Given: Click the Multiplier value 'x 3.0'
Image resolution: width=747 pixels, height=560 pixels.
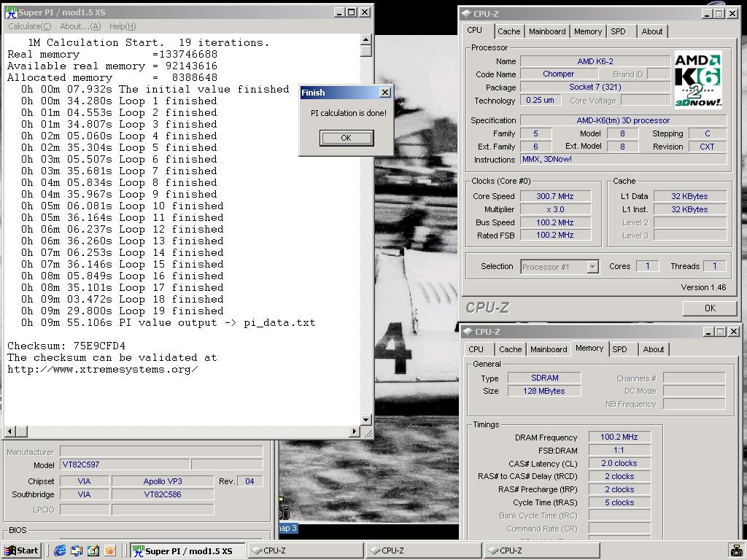Looking at the screenshot, I should coord(555,209).
